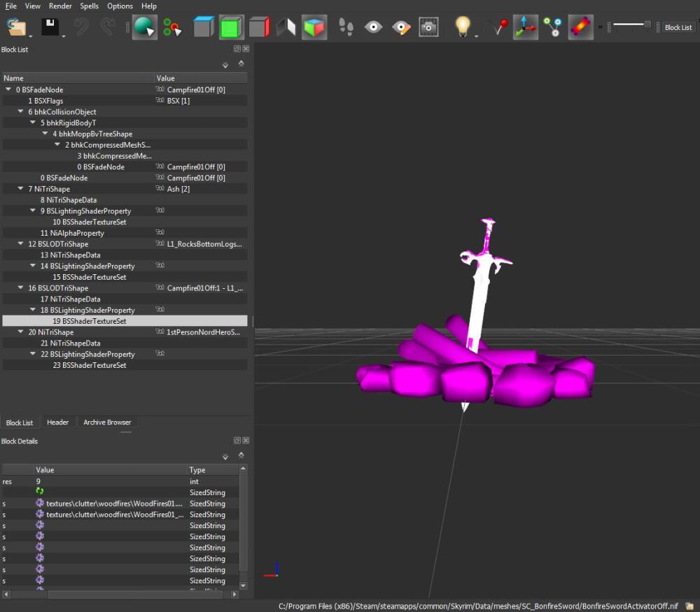Select the object picking tool icon
700x612 pixels.
click(145, 27)
